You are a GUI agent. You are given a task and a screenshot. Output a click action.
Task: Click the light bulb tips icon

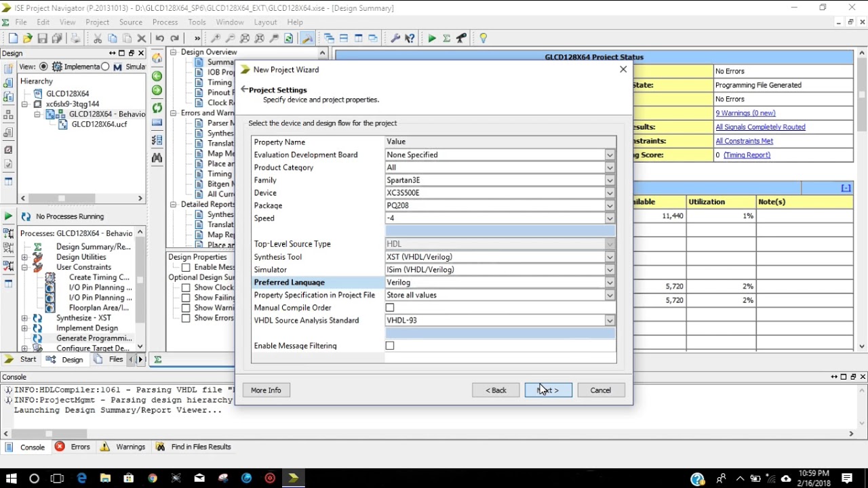pyautogui.click(x=484, y=39)
